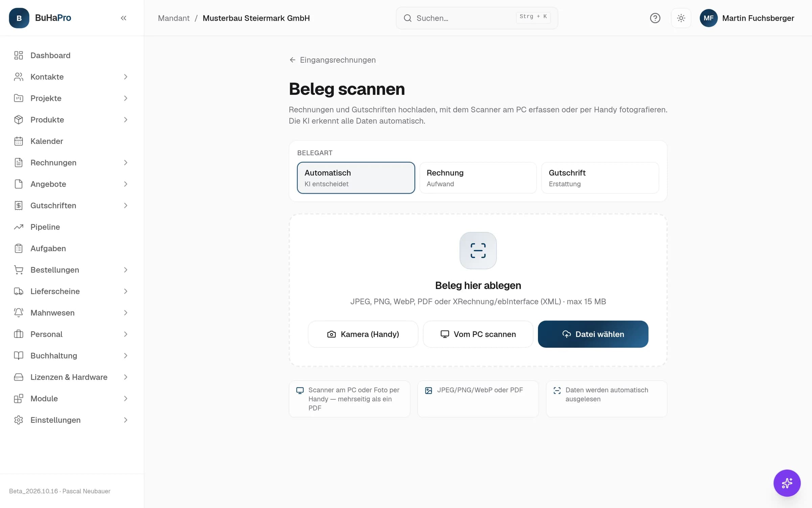Click the Personal briefcase icon

point(19,334)
